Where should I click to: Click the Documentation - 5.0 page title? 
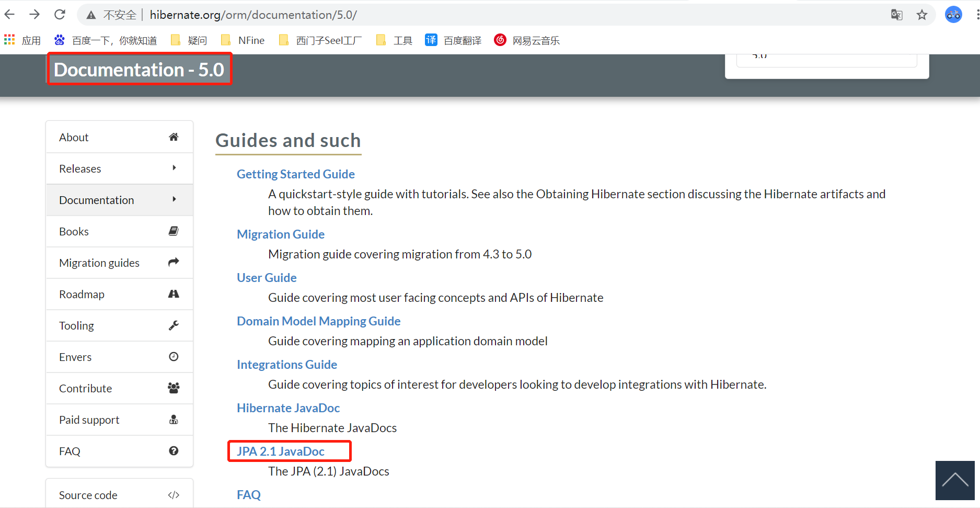click(x=139, y=70)
